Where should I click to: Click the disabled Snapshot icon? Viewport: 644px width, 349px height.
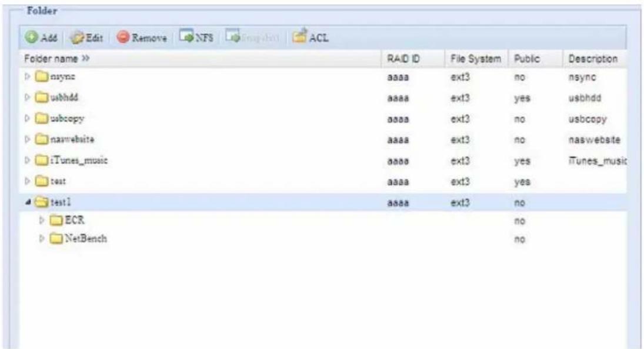pos(233,36)
